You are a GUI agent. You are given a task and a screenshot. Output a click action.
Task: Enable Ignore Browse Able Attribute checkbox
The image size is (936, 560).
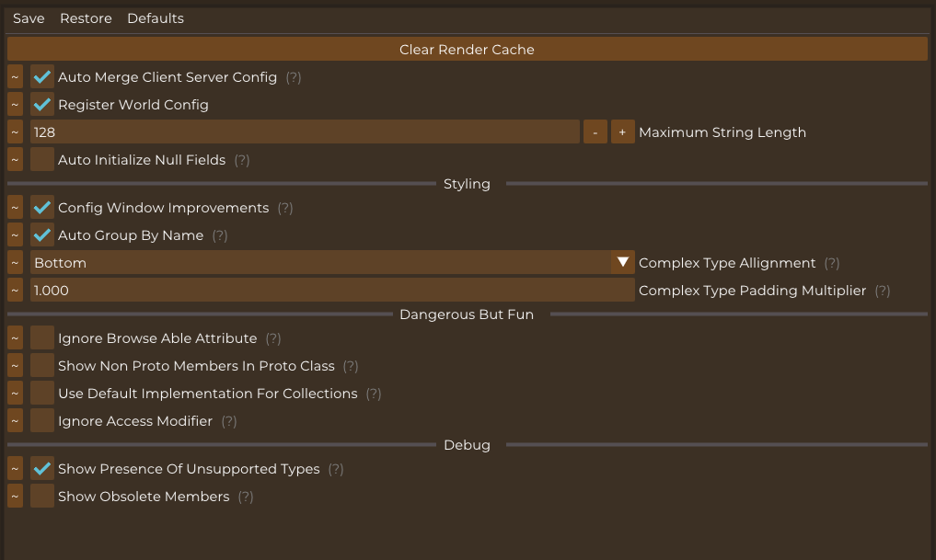coord(42,338)
